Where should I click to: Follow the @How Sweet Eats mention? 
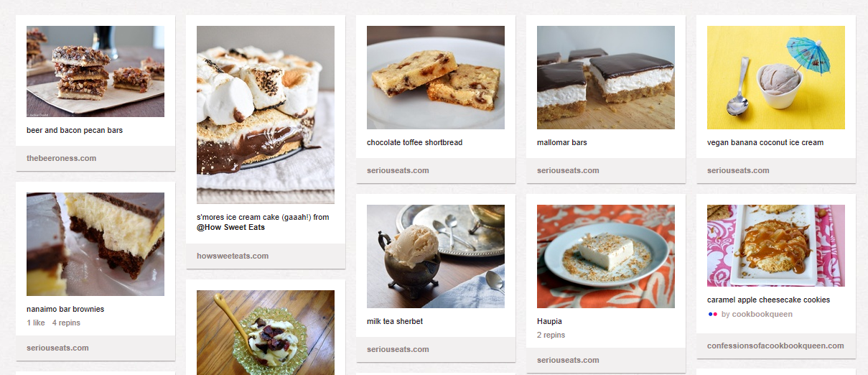click(x=230, y=227)
